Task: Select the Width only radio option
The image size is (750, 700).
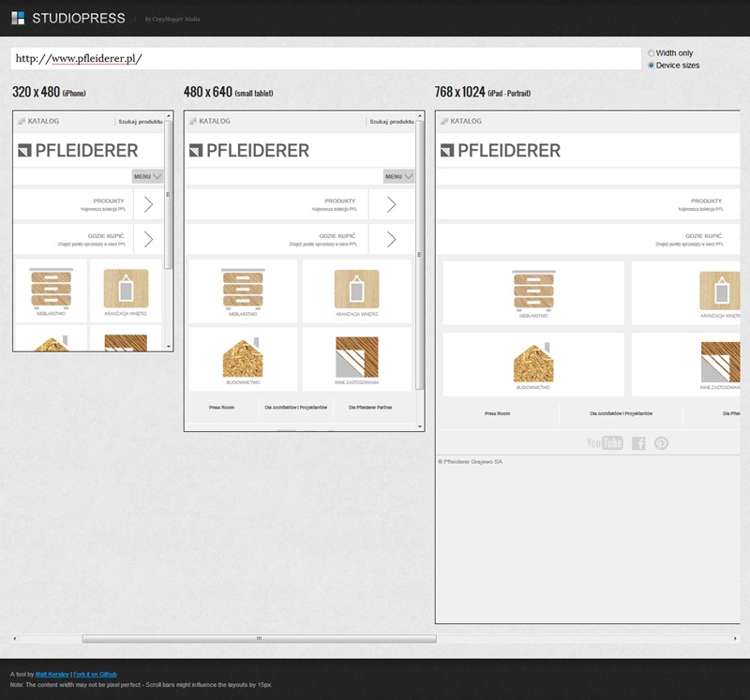Action: click(x=652, y=53)
